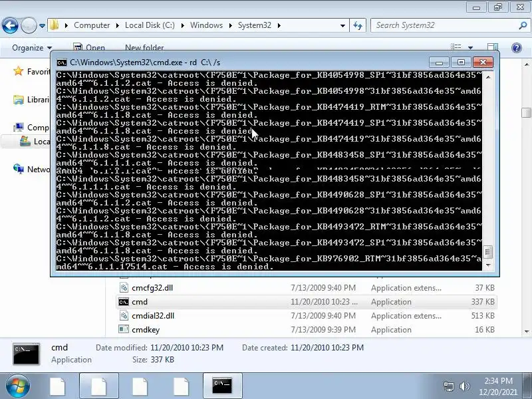Minimize the cmd.exe window
Image resolution: width=532 pixels, height=399 pixels.
point(439,63)
